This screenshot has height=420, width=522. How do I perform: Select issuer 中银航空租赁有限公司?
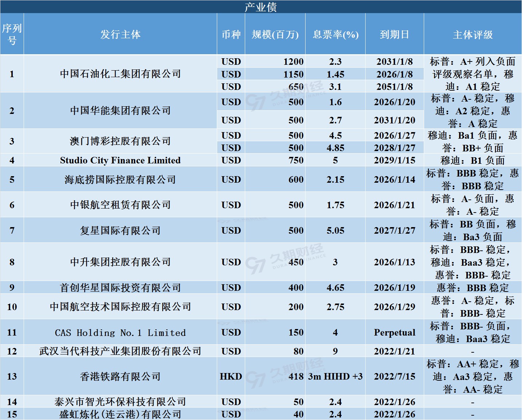pyautogui.click(x=120, y=205)
